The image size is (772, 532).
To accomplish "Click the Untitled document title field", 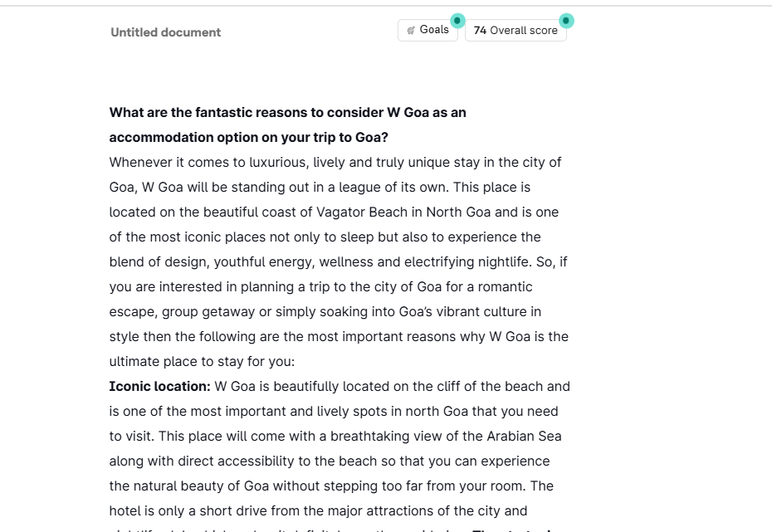I will tap(166, 32).
